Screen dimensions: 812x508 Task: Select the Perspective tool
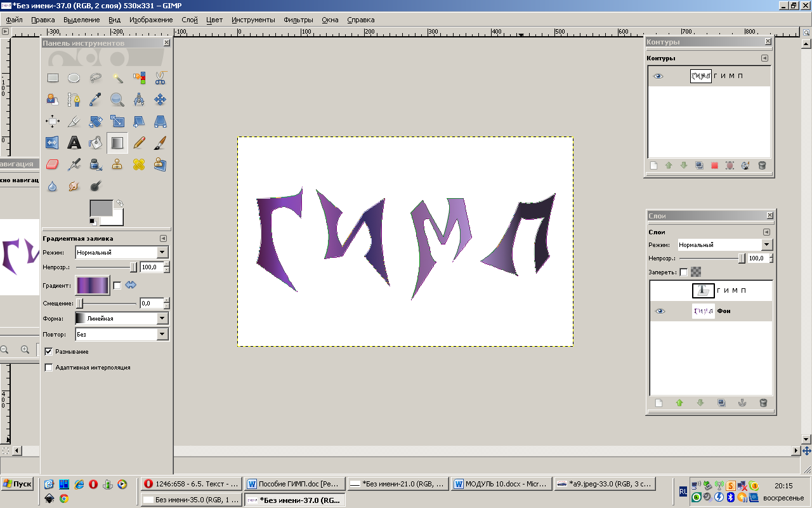160,121
